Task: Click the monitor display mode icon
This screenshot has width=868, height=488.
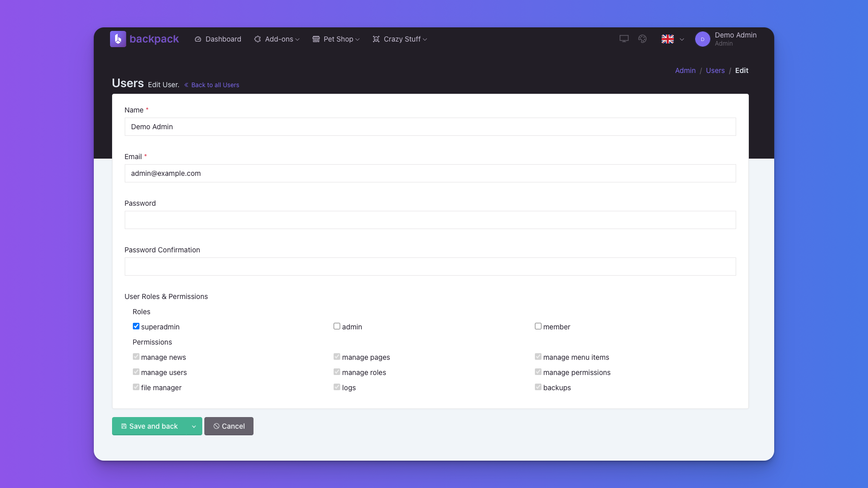Action: pos(624,39)
